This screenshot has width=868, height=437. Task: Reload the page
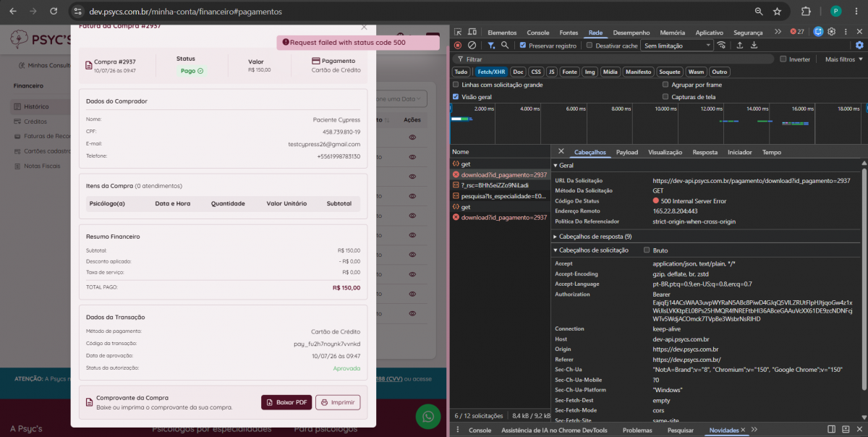pyautogui.click(x=53, y=12)
